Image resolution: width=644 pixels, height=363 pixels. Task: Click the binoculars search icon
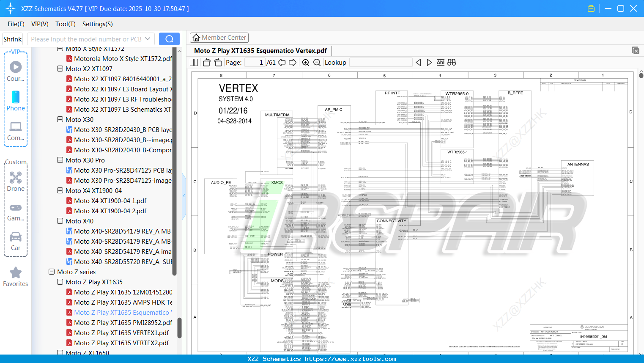452,63
